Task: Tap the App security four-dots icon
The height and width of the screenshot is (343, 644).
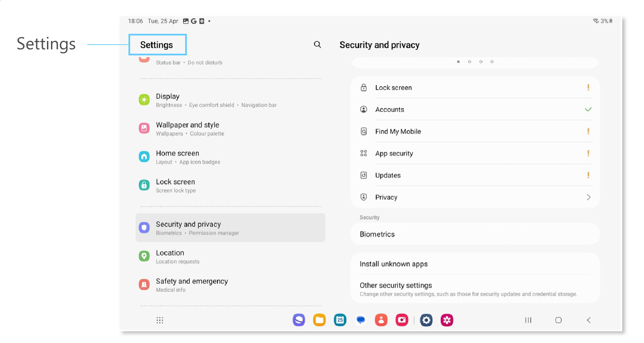Action: pyautogui.click(x=364, y=153)
